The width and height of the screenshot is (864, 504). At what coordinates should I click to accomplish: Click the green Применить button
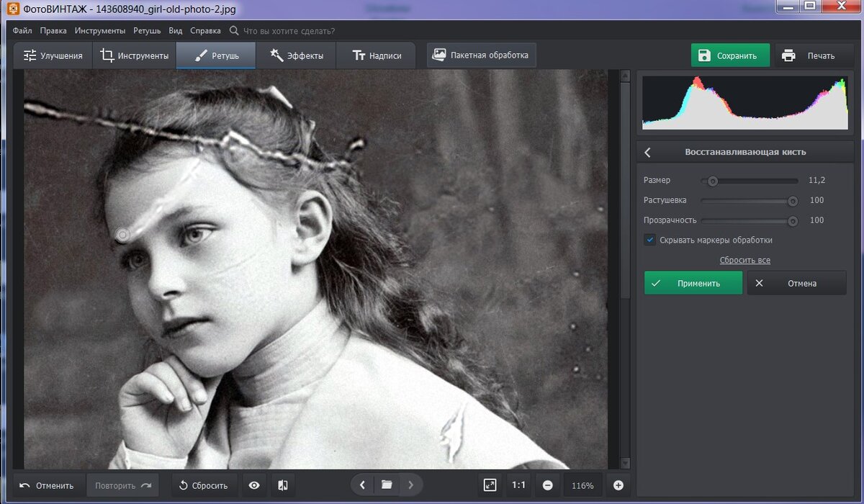(x=693, y=283)
